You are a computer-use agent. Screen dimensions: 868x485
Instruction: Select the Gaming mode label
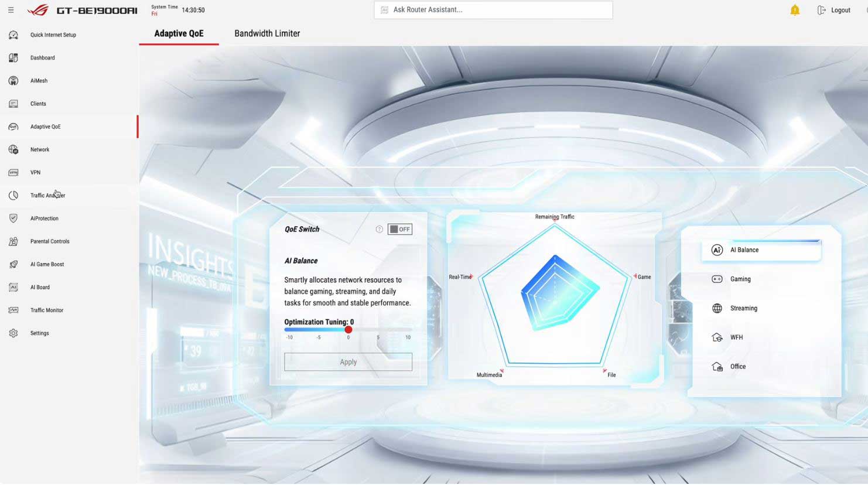coord(740,279)
